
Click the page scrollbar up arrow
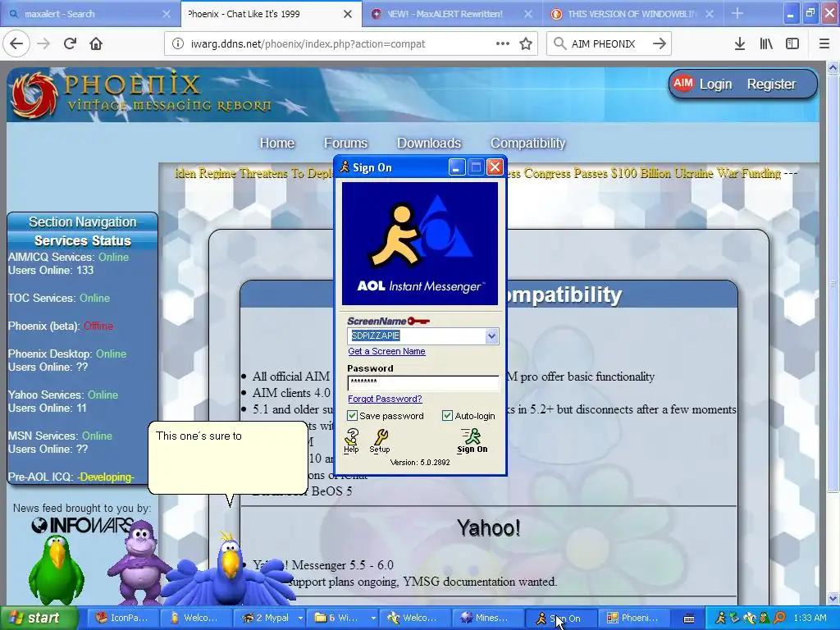(833, 67)
